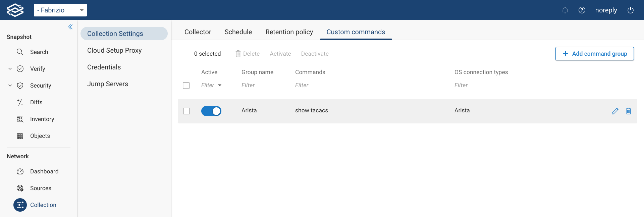Click the Sources globe icon

tap(20, 188)
